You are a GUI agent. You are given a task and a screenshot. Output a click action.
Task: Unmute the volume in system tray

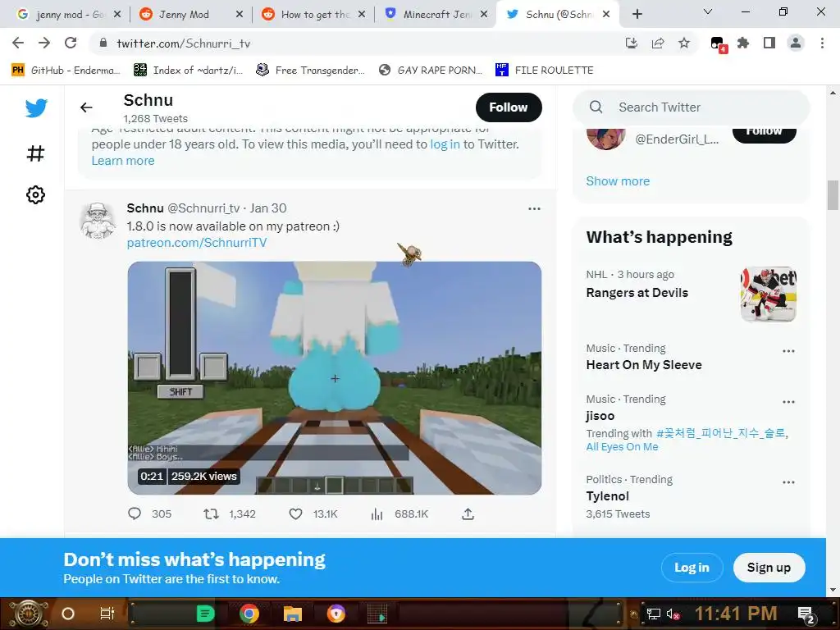click(x=673, y=614)
